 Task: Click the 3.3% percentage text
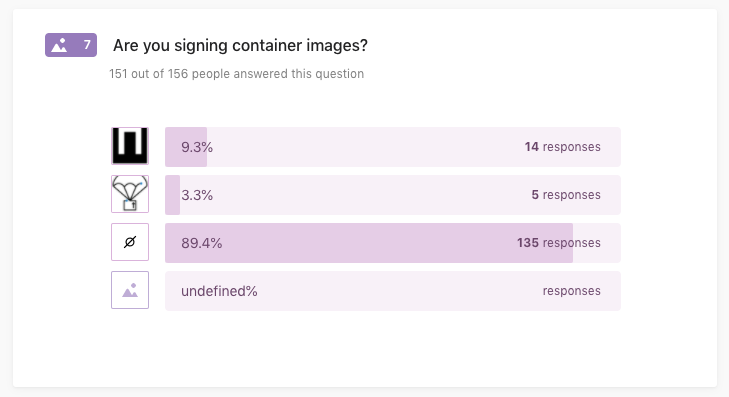(197, 195)
